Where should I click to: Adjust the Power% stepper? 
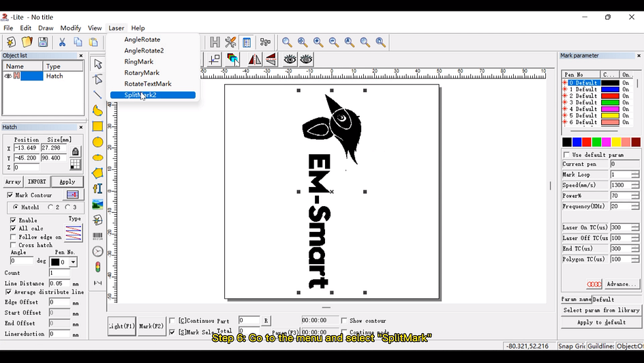pos(635,196)
